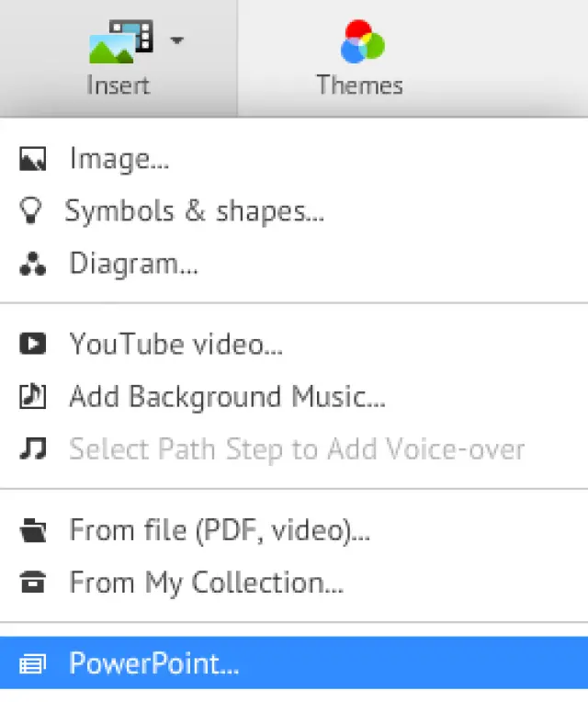Select From file (PDF, video)... entry
Screen dimensions: 588x702
tap(220, 530)
